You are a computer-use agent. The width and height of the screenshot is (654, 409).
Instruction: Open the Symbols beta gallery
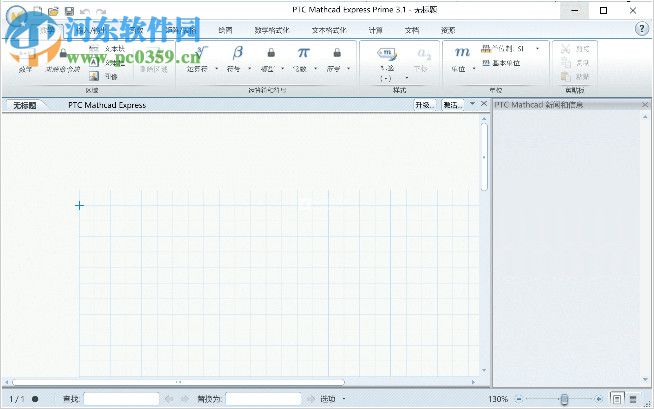tap(237, 53)
